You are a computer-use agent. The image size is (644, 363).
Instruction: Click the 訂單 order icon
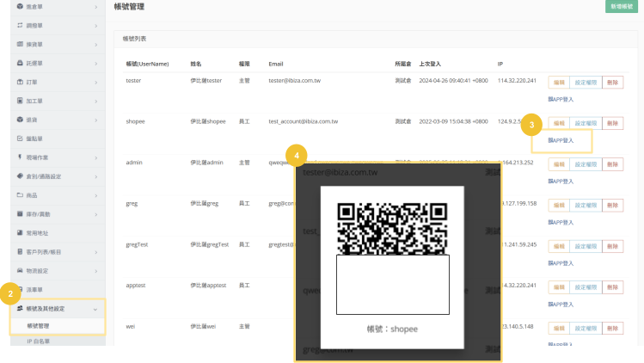coord(20,82)
